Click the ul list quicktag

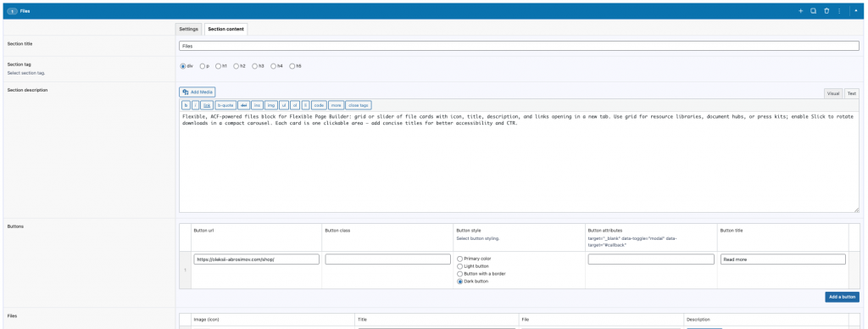pos(284,104)
